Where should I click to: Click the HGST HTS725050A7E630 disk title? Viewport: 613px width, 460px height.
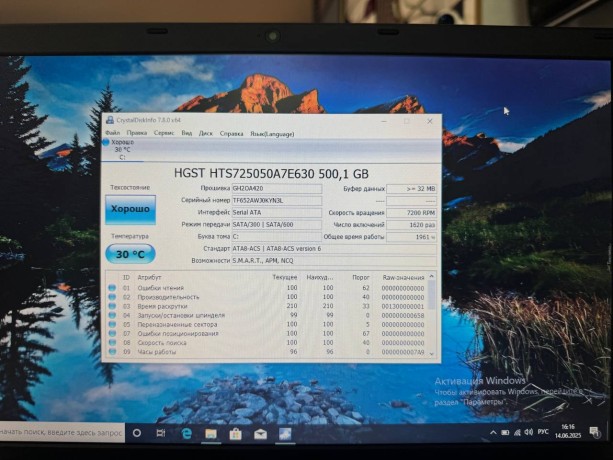tap(271, 173)
